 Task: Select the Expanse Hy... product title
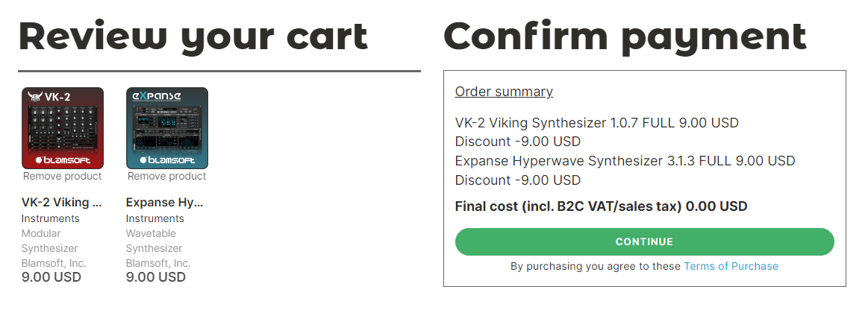[165, 202]
